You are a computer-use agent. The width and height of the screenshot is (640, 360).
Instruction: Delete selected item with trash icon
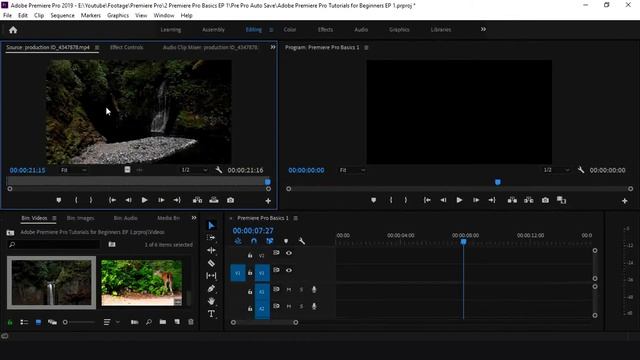pyautogui.click(x=191, y=322)
